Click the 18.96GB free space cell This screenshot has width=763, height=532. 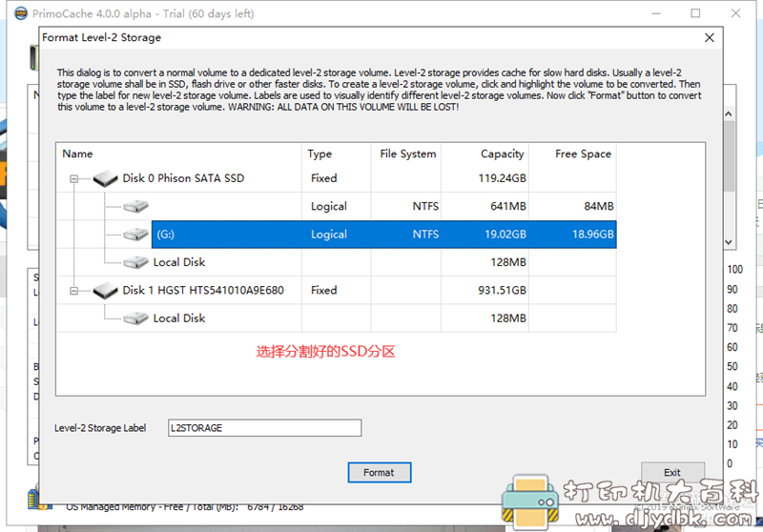click(x=592, y=235)
